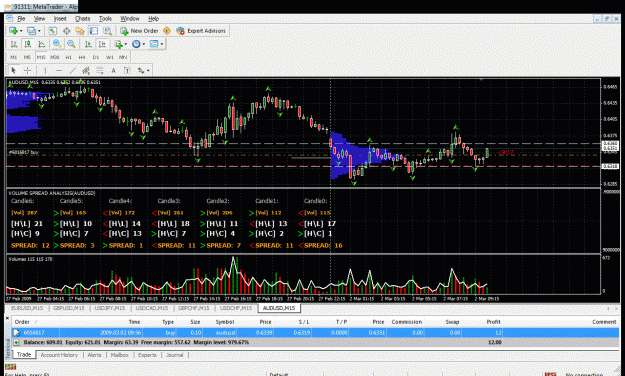Select the M5 timeframe

27,57
